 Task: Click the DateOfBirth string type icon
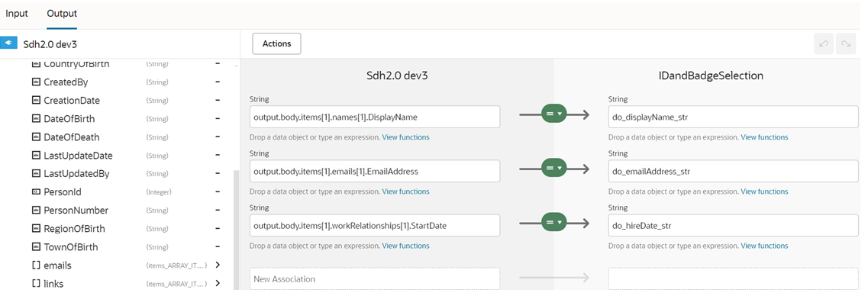pos(36,119)
